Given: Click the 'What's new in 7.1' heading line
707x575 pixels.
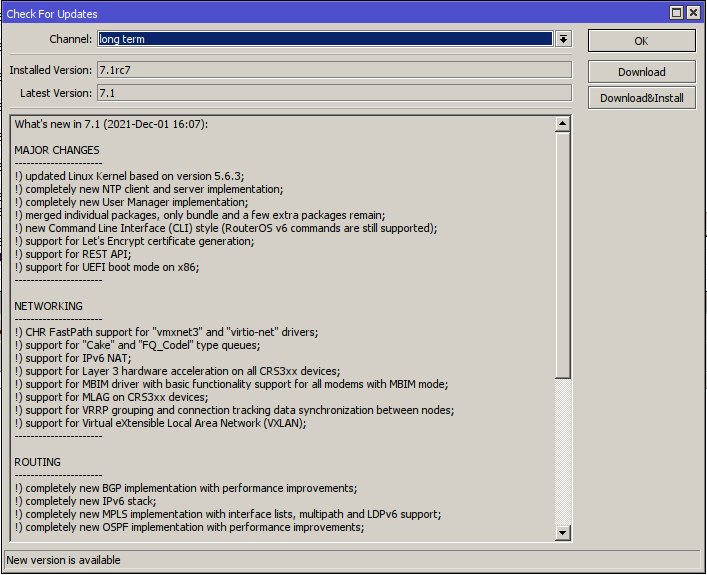Looking at the screenshot, I should point(111,124).
